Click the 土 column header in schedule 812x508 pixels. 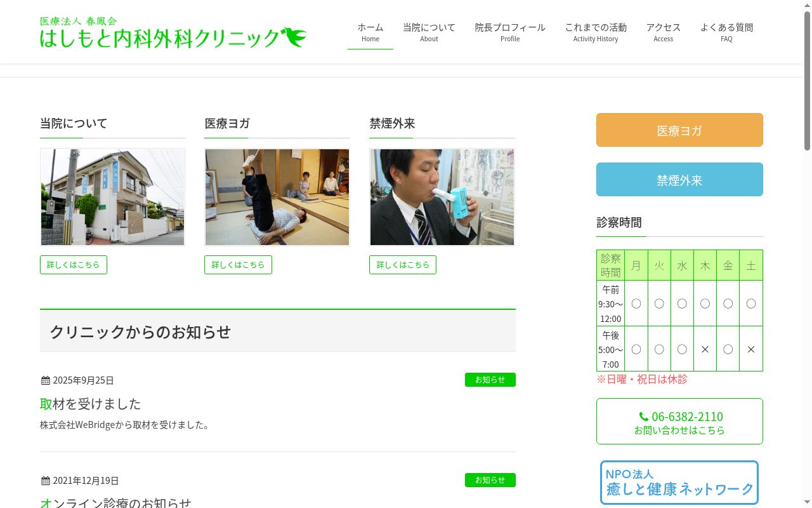(751, 265)
